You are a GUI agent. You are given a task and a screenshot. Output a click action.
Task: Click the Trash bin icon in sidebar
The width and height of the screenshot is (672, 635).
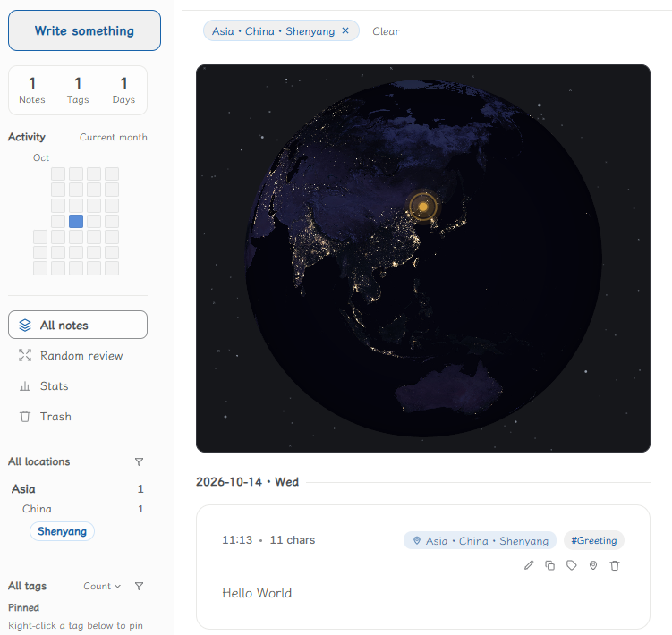(25, 417)
